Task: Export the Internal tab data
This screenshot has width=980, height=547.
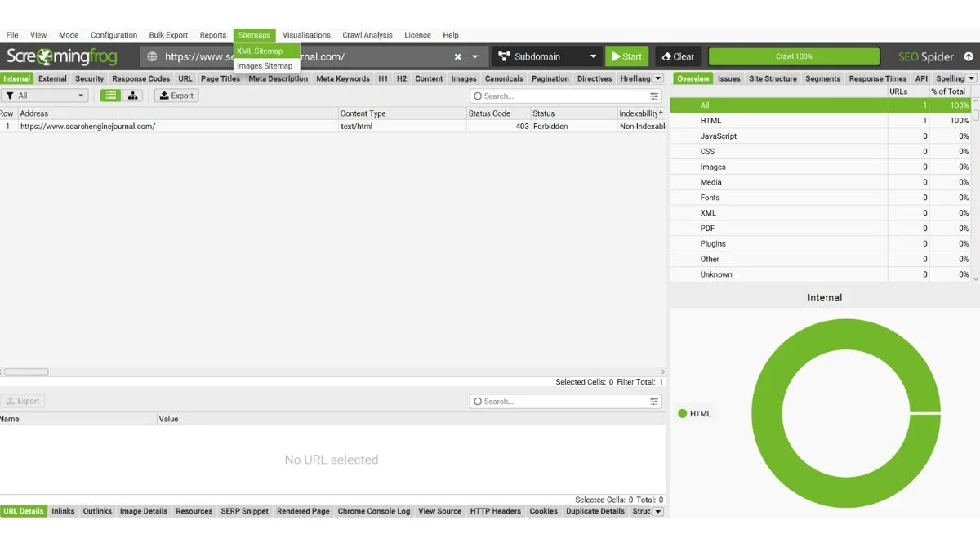Action: 176,96
